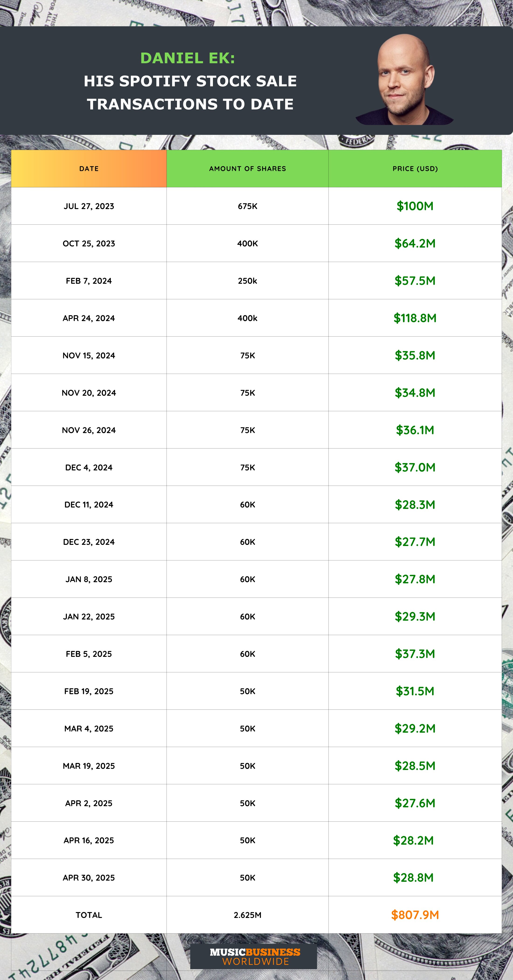Select the 675K shares cell
Viewport: 513px width, 980px height.
click(247, 206)
